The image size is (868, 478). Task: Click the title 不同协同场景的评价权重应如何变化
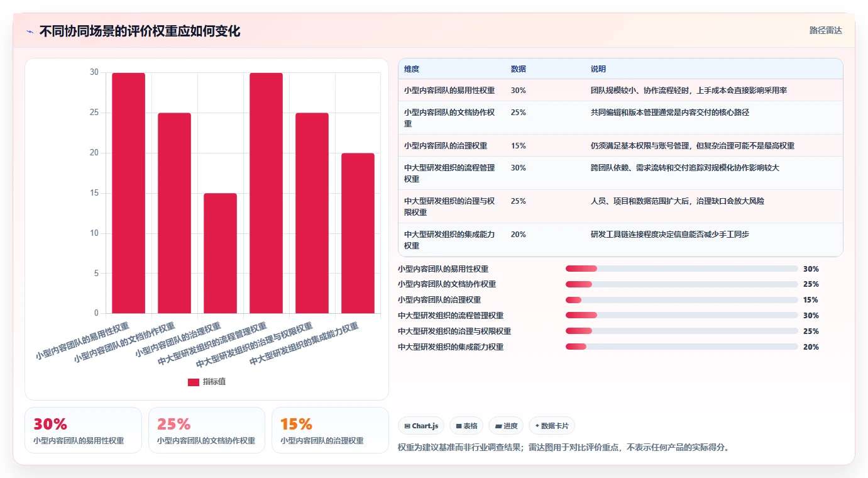pos(140,31)
